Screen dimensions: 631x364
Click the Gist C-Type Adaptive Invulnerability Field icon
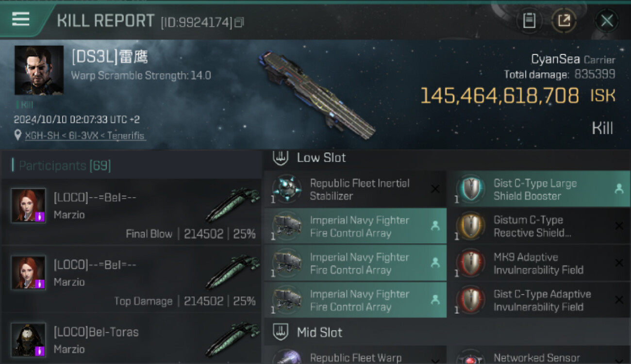click(x=471, y=300)
